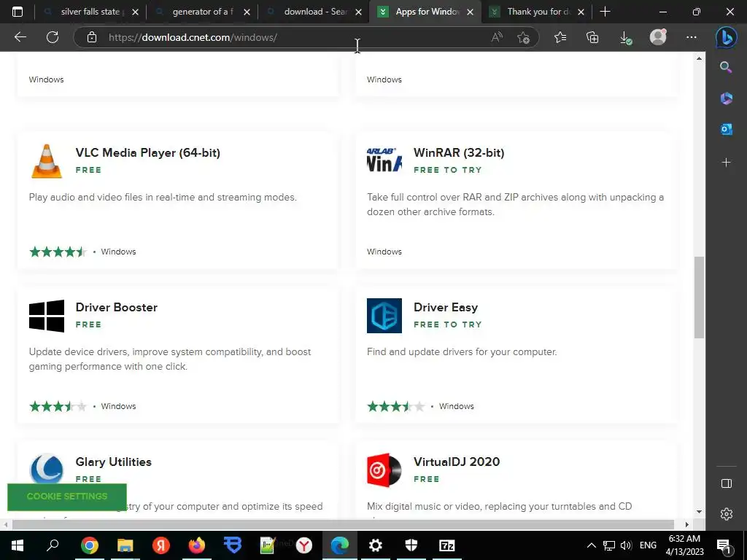Add a sidebar app with plus
Viewport: 747px width, 560px height.
[726, 163]
